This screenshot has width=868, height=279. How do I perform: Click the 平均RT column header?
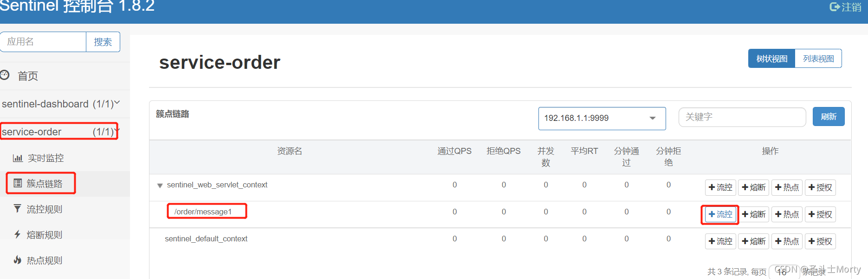584,151
